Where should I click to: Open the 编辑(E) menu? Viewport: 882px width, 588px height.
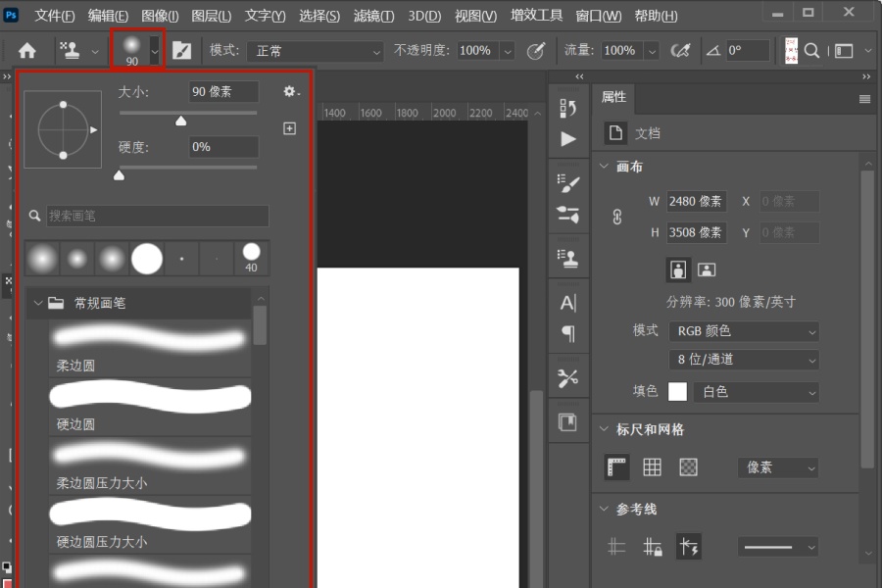pyautogui.click(x=108, y=16)
